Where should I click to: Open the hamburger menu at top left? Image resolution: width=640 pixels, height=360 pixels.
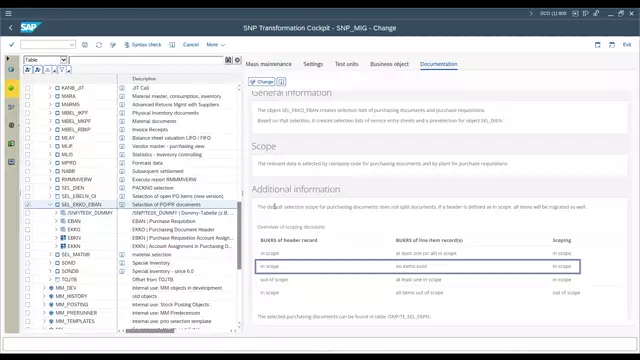click(8, 13)
